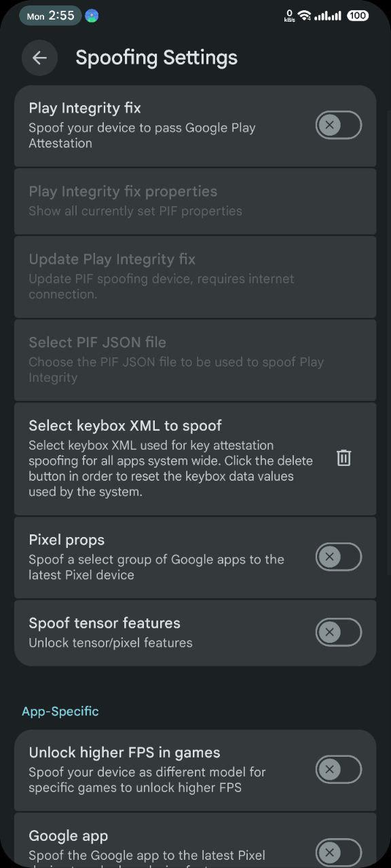The image size is (391, 868).
Task: Tap Update Play Integrity fix option
Action: pyautogui.click(x=195, y=277)
